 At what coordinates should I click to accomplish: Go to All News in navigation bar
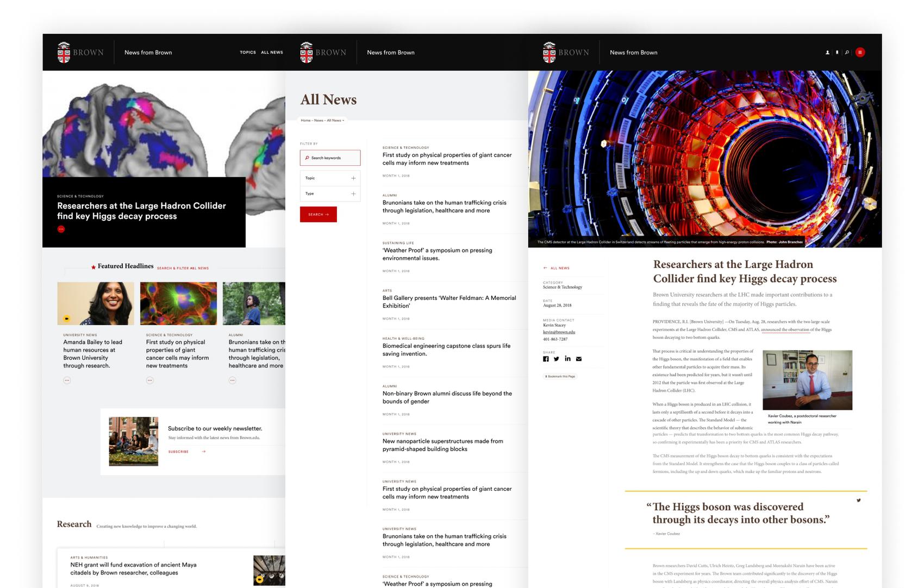pos(272,53)
